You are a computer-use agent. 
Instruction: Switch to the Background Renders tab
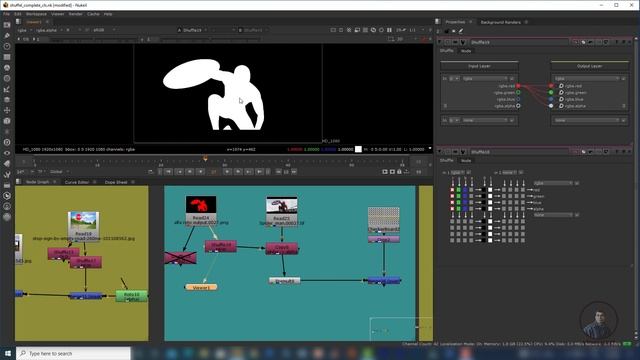click(500, 22)
